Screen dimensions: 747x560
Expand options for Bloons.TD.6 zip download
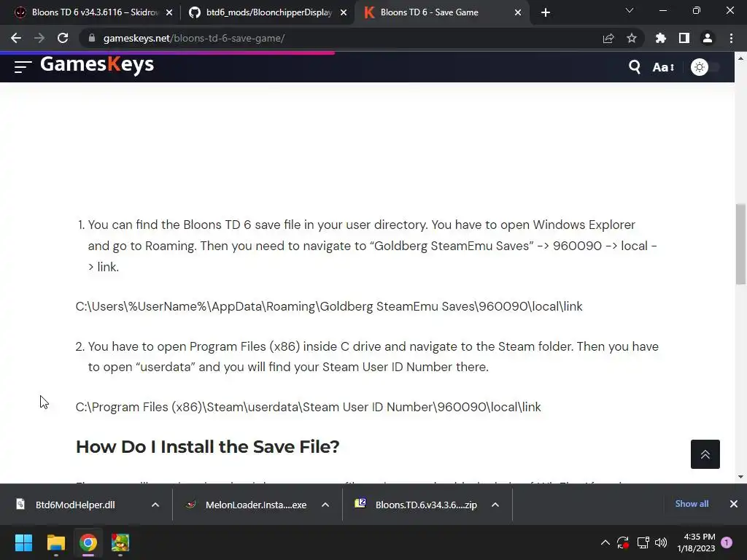(495, 505)
